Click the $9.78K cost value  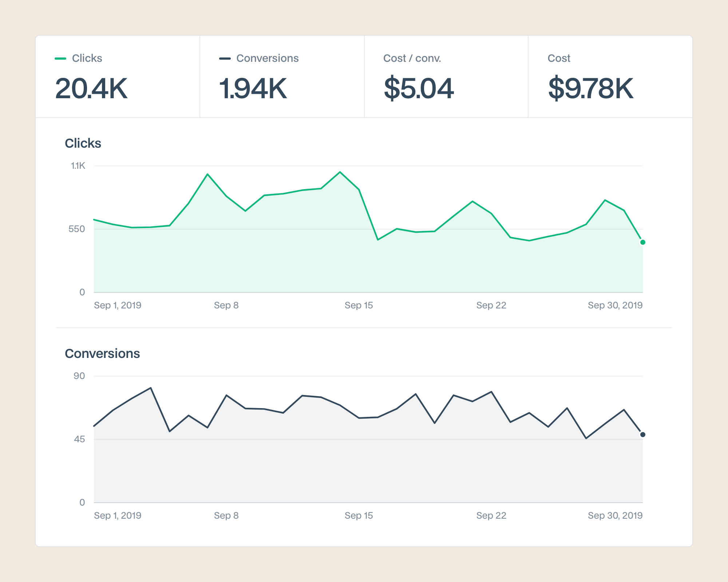pos(591,88)
